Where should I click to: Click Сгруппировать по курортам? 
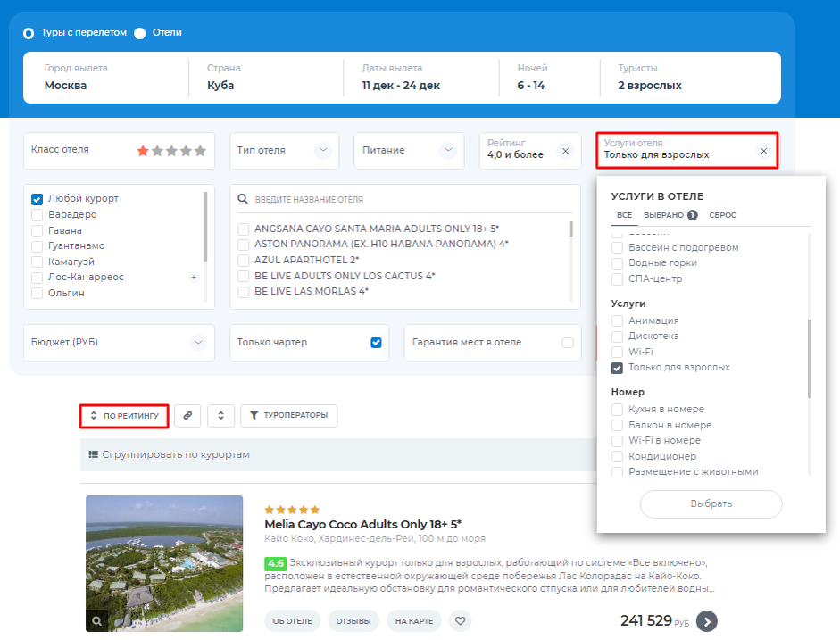coord(176,454)
